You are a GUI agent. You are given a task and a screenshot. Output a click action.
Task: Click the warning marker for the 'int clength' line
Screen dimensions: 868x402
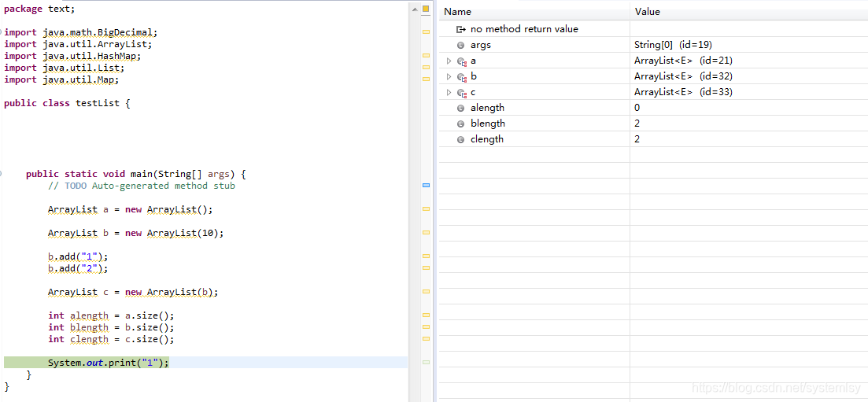[427, 338]
